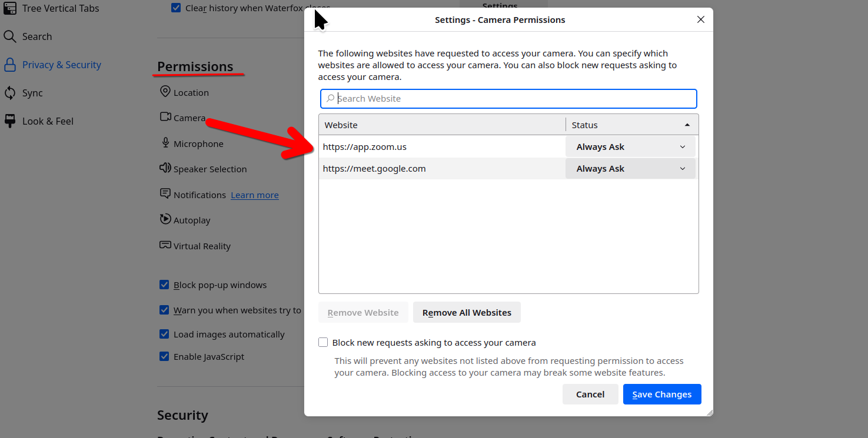The width and height of the screenshot is (868, 438).
Task: Click the Microphone permission icon
Action: 165,143
